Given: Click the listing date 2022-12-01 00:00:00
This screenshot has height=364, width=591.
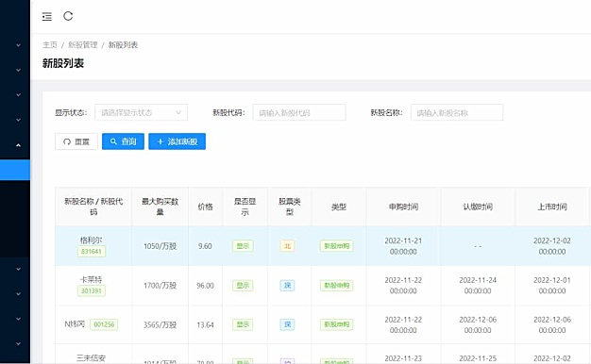Looking at the screenshot, I should point(551,286).
